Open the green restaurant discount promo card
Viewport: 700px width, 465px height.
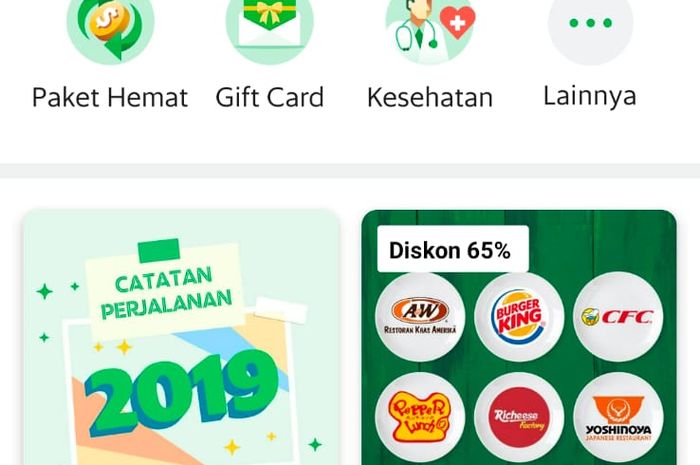(519, 337)
